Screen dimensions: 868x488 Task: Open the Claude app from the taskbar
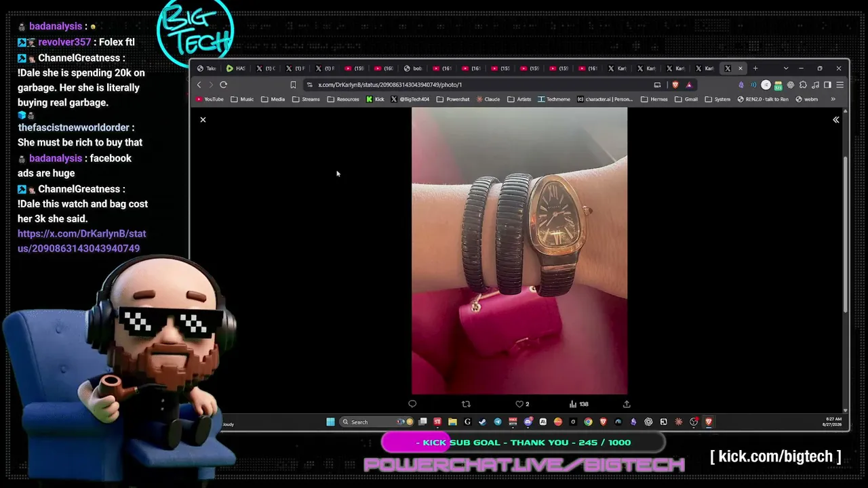(x=679, y=422)
